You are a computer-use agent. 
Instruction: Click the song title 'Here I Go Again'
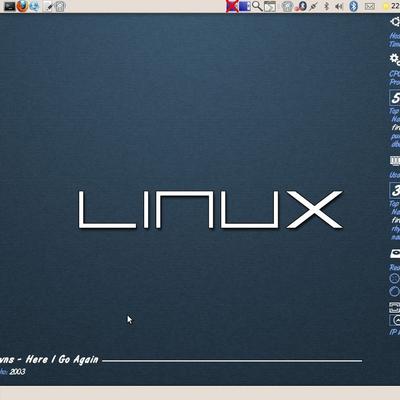point(62,359)
